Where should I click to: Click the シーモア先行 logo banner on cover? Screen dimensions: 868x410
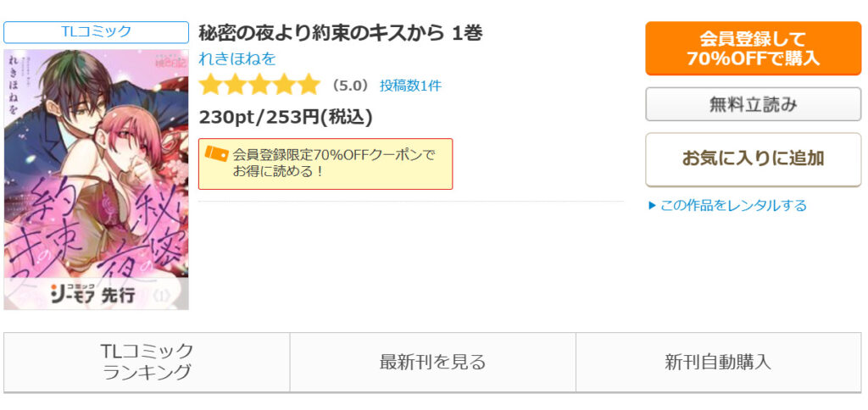pos(97,293)
